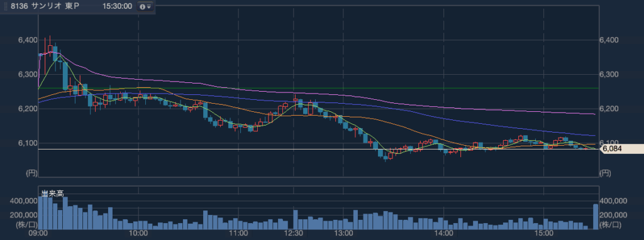The image size is (644, 240).
Task: Open the info dropdown button beside 15:30:00
Action: click(145, 6)
